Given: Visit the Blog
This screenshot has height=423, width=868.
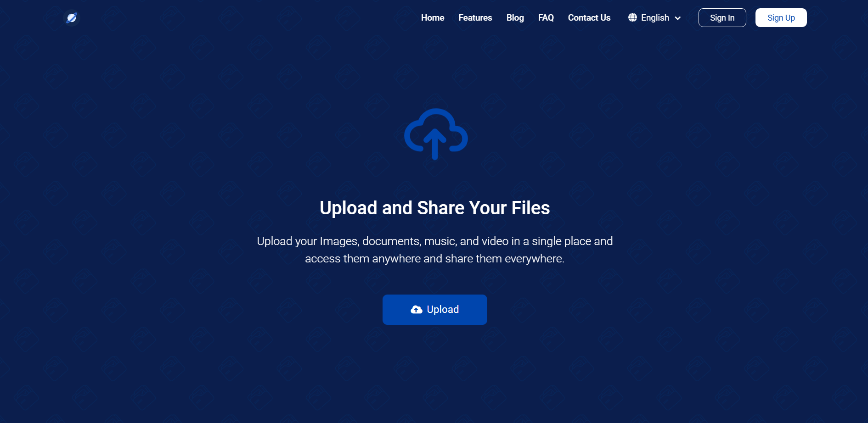Looking at the screenshot, I should 515,17.
